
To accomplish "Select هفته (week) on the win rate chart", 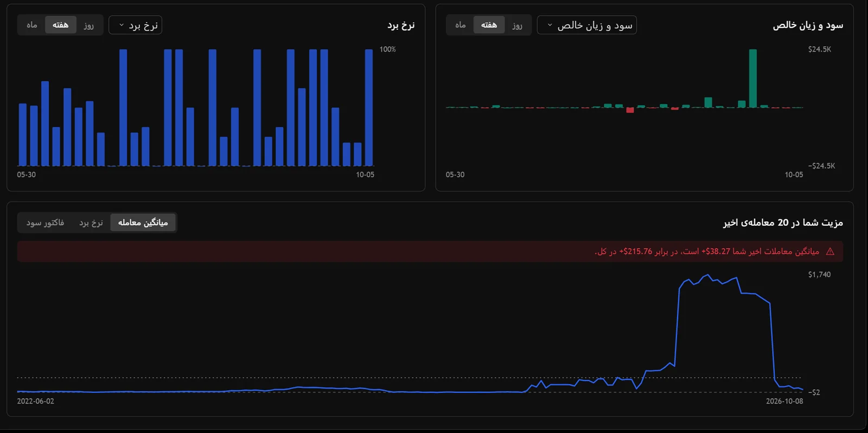I will (60, 25).
